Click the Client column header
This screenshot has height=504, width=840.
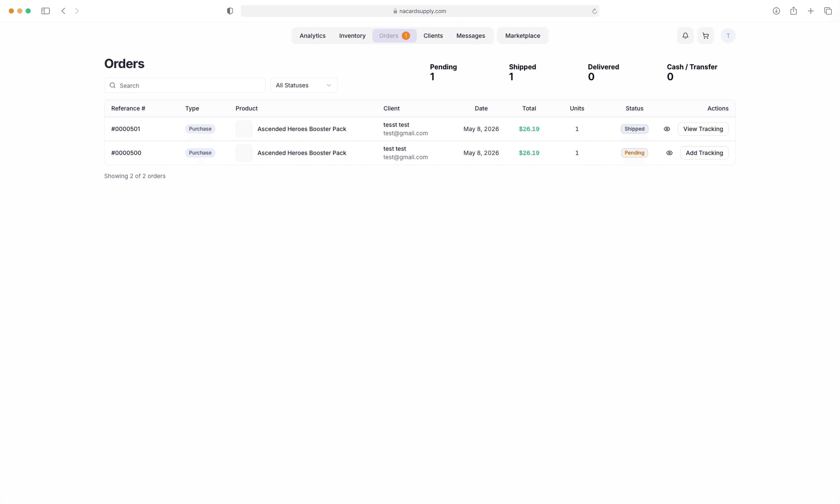tap(392, 108)
